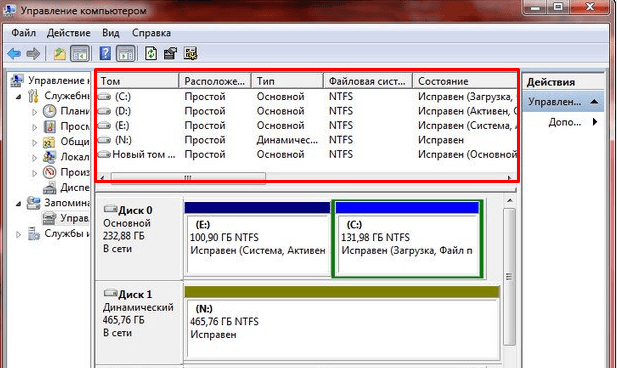Open the Вид menu

tap(111, 33)
